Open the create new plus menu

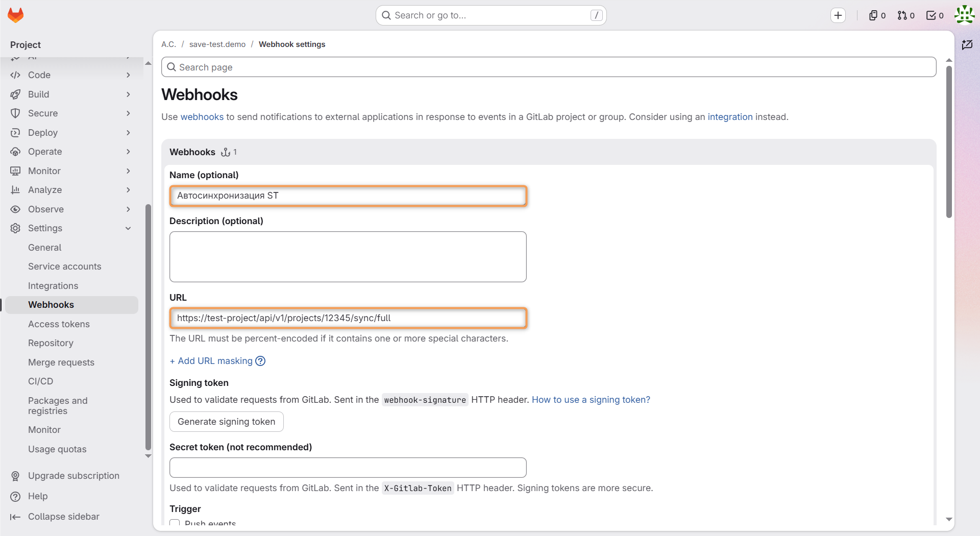[x=838, y=15]
